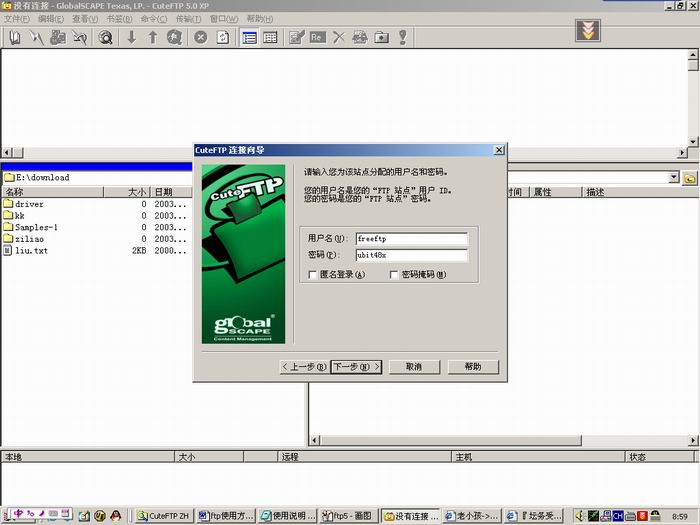Switch to CuteFTP ZH taskbar window
This screenshot has height=525, width=700.
pos(164,516)
